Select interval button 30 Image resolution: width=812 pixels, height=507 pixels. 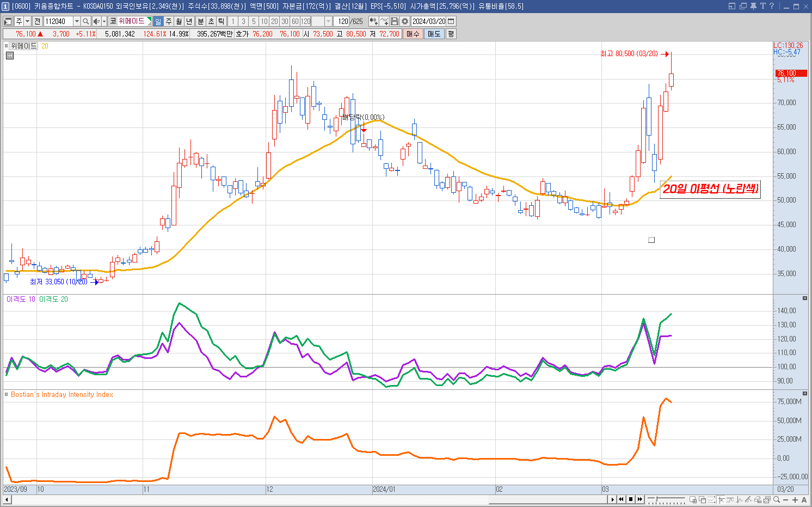pyautogui.click(x=285, y=21)
